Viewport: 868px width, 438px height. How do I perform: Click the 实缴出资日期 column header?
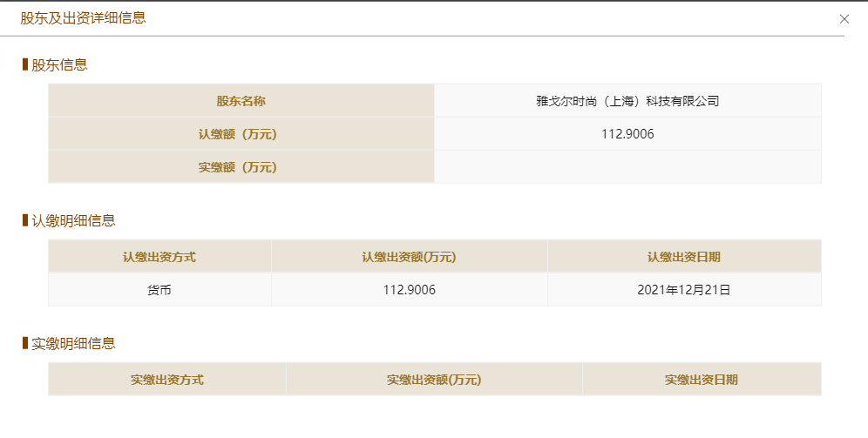pos(702,380)
